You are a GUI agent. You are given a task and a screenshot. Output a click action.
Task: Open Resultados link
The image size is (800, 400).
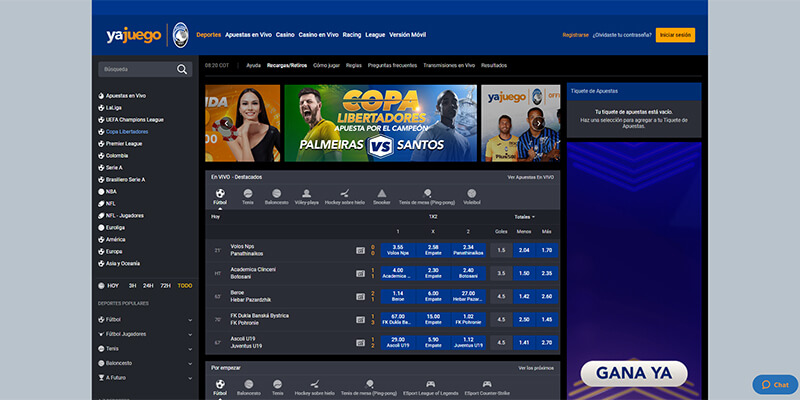click(x=494, y=65)
